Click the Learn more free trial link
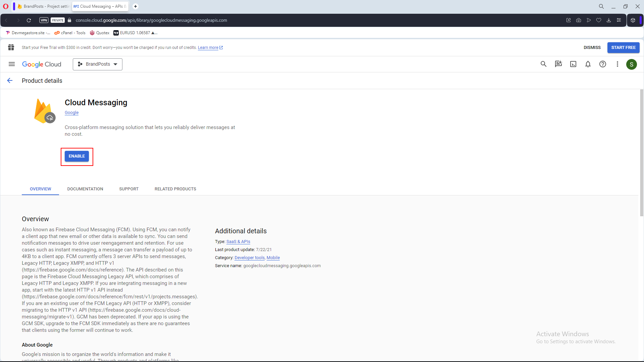The height and width of the screenshot is (362, 644). click(210, 48)
